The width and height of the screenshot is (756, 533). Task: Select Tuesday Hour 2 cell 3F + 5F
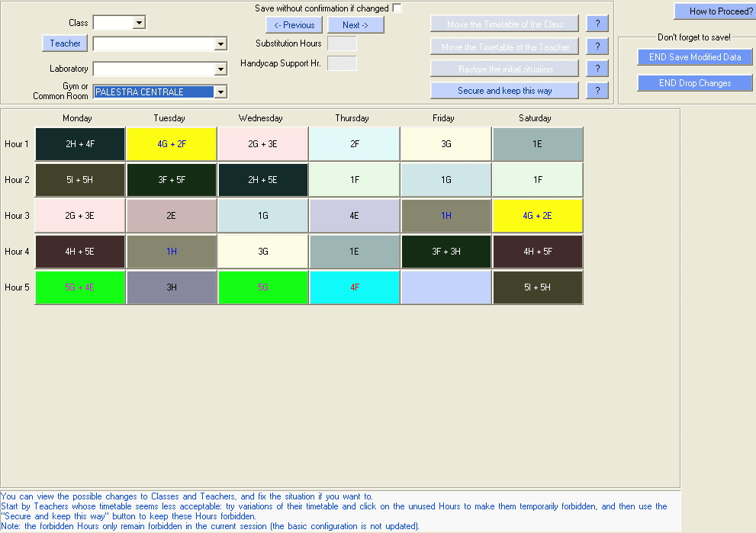[172, 180]
